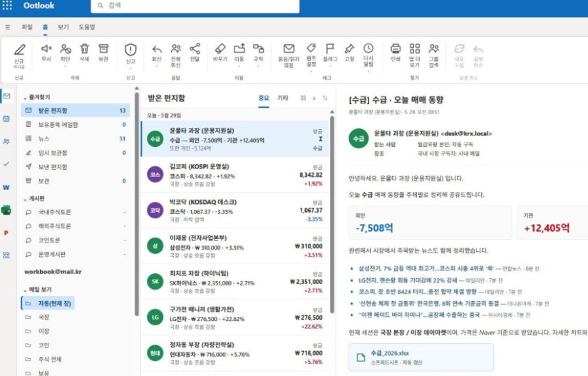Viewport: 588px width, 376px height.
Task: Open the 한국은행 기준금리 동결 news link
Action: point(428,303)
